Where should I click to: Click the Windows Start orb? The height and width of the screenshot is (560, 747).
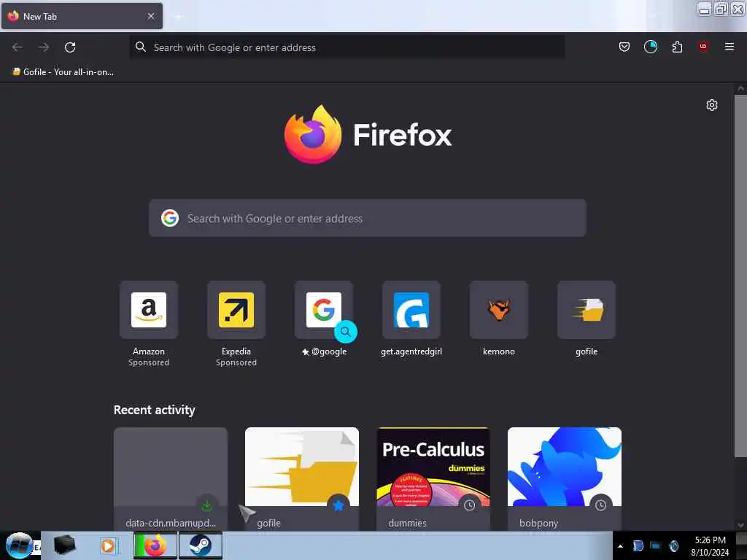point(19,545)
